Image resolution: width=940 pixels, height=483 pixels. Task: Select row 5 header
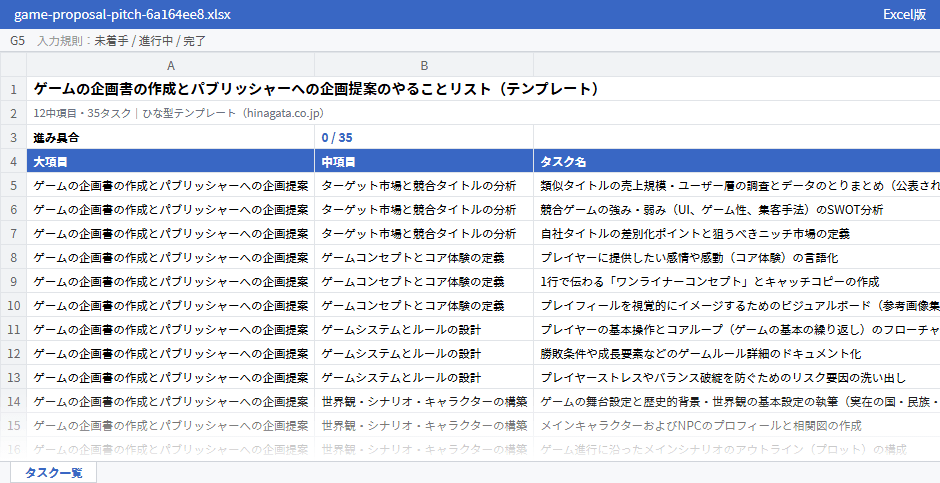pos(13,185)
